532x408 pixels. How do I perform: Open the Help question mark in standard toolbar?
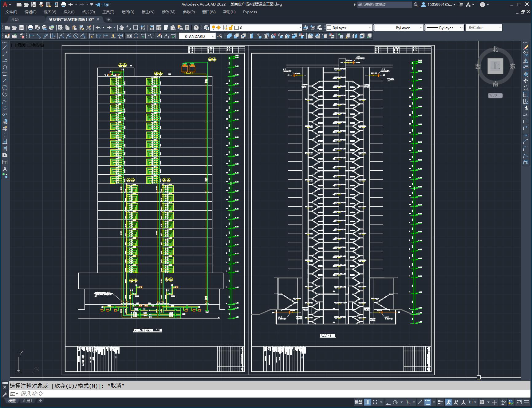click(196, 28)
